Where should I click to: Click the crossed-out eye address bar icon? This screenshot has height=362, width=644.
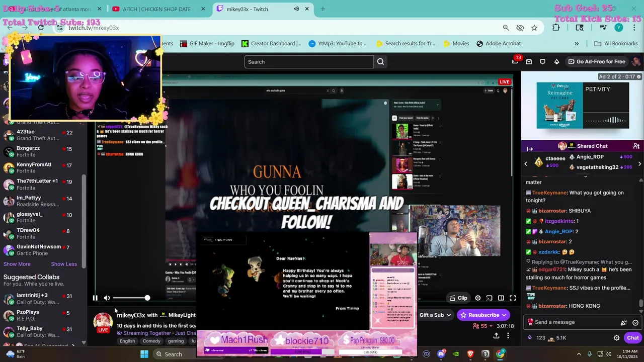click(x=520, y=28)
